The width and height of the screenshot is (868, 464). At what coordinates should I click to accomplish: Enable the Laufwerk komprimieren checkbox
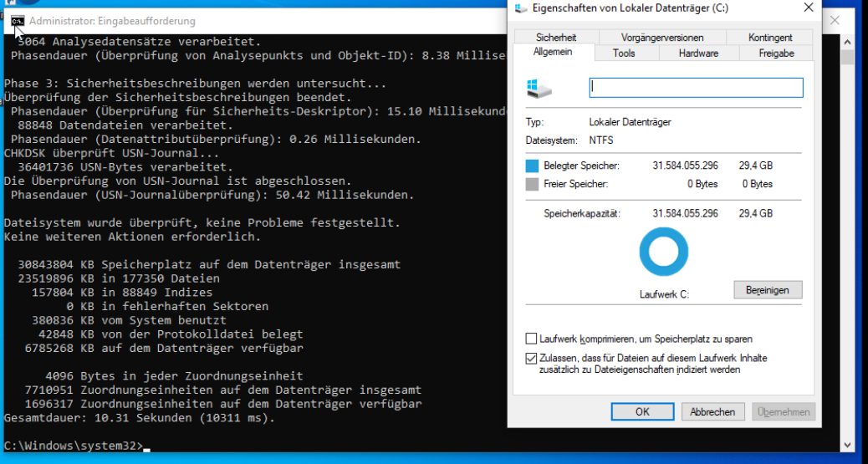click(x=532, y=339)
